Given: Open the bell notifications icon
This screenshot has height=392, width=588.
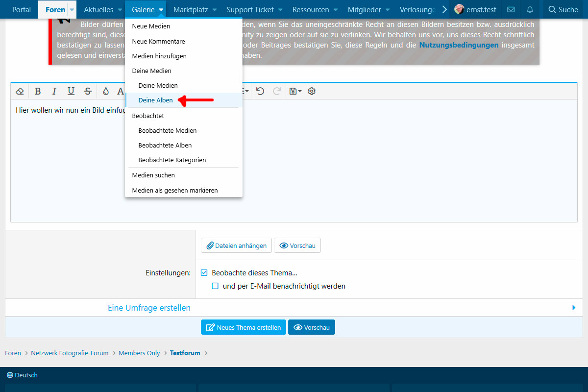Looking at the screenshot, I should 530,9.
